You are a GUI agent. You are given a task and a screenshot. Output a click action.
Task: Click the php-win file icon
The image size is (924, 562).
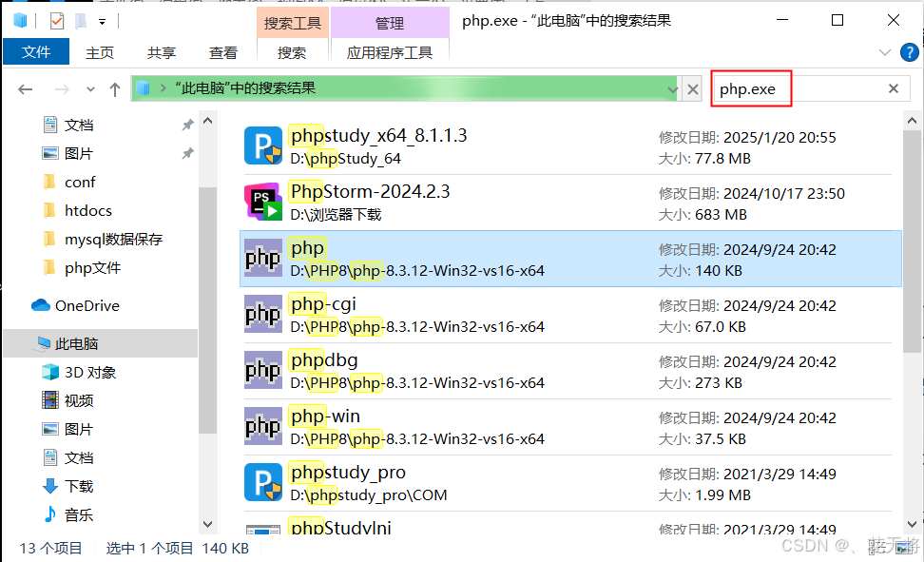[x=262, y=426]
